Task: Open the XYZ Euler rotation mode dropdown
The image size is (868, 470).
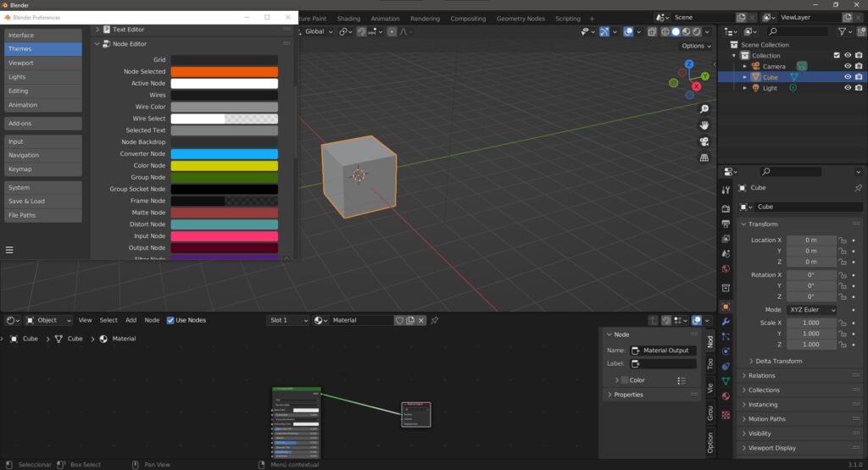Action: pos(812,310)
